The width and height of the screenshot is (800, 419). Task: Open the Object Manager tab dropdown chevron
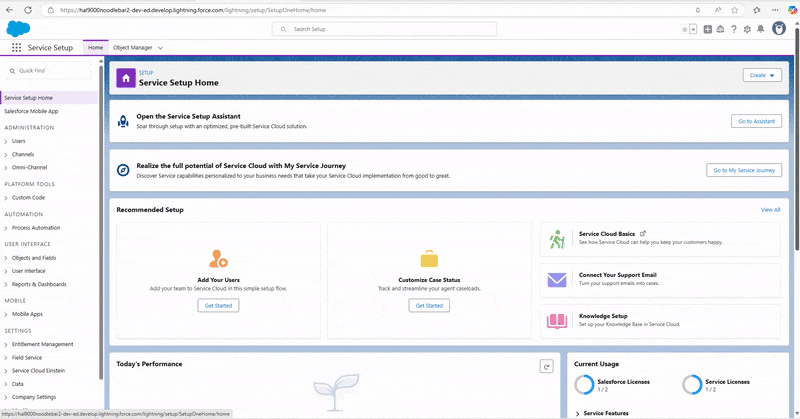[160, 48]
